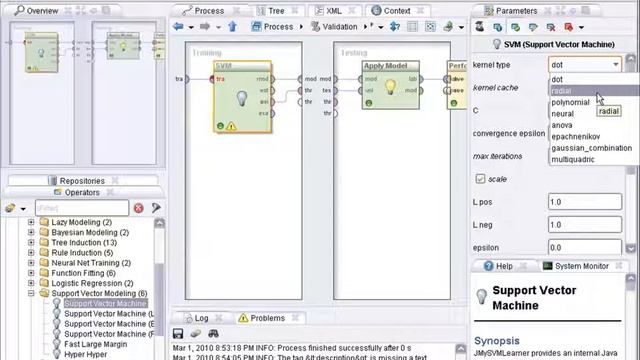The height and width of the screenshot is (360, 640).
Task: Click the blue up-arrow to parent process
Action: 233,27
